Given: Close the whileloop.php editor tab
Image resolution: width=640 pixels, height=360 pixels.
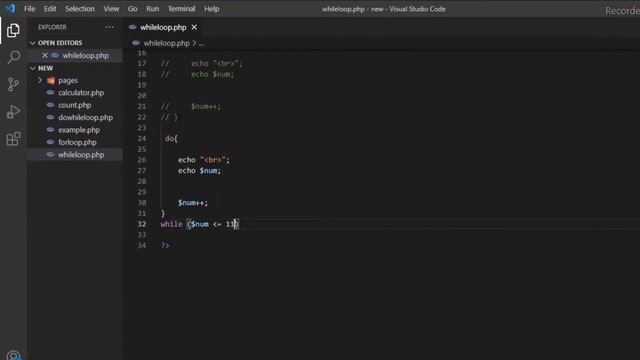Looking at the screenshot, I should pyautogui.click(x=194, y=27).
